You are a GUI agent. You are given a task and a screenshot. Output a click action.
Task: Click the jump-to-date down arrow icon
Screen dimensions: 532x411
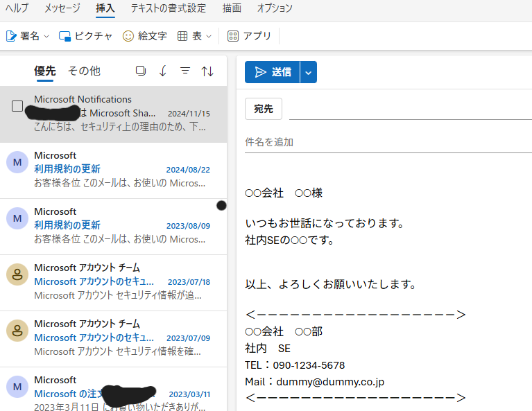coord(163,71)
